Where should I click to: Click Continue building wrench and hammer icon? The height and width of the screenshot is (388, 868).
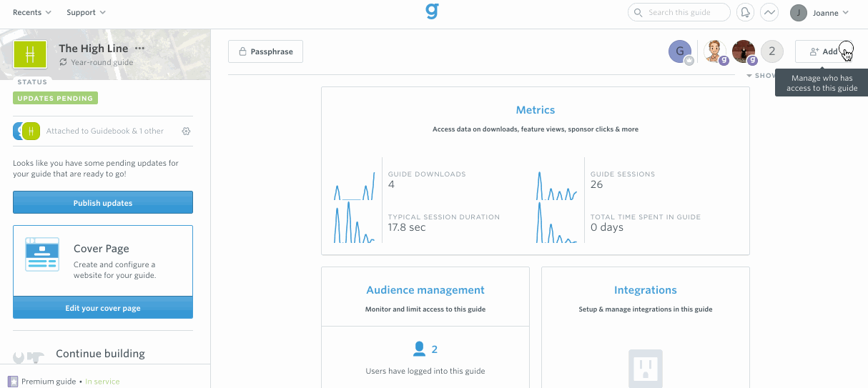click(29, 356)
